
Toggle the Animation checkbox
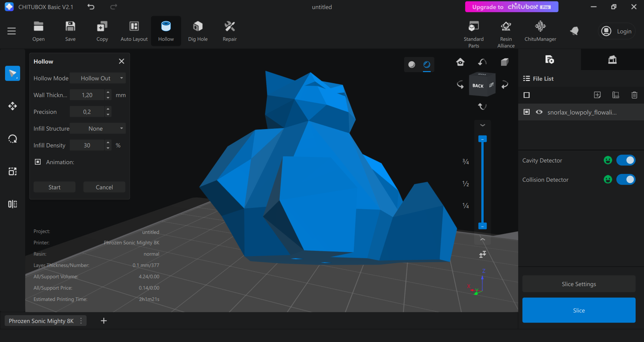[38, 162]
